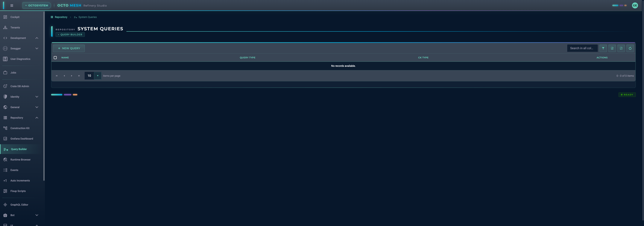Navigate to Repository via the breadcrumb

[x=61, y=17]
